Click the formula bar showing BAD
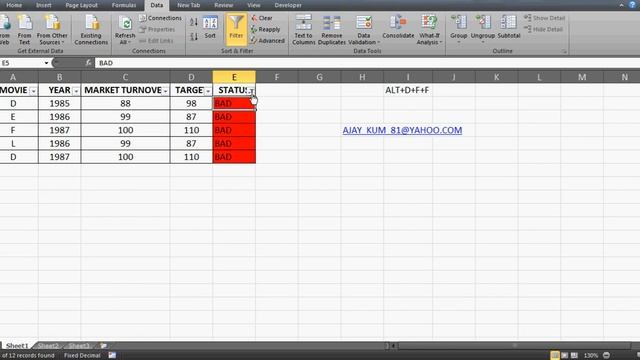The width and height of the screenshot is (640, 360). point(367,63)
